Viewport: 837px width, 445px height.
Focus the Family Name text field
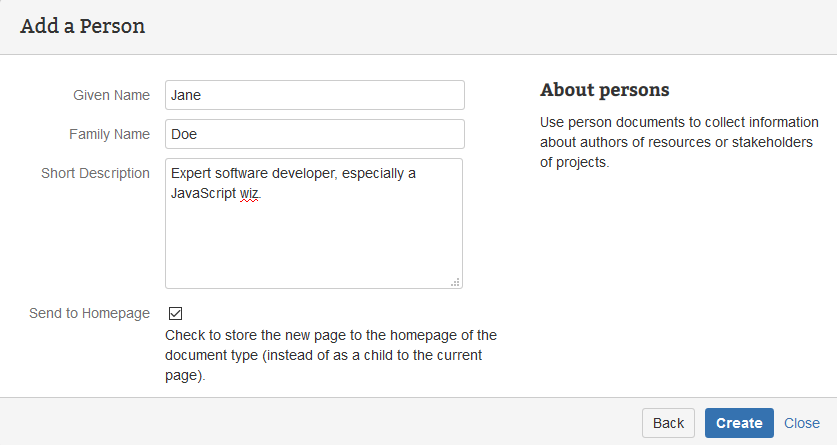tap(314, 134)
